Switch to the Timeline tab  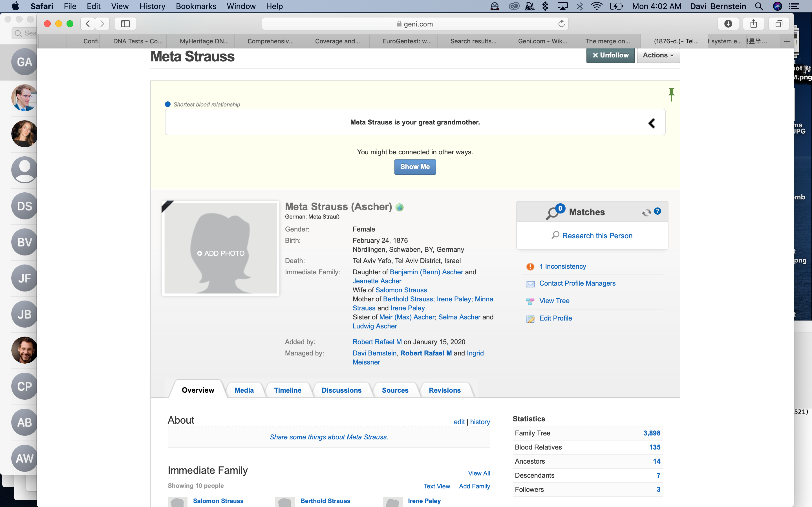(288, 390)
